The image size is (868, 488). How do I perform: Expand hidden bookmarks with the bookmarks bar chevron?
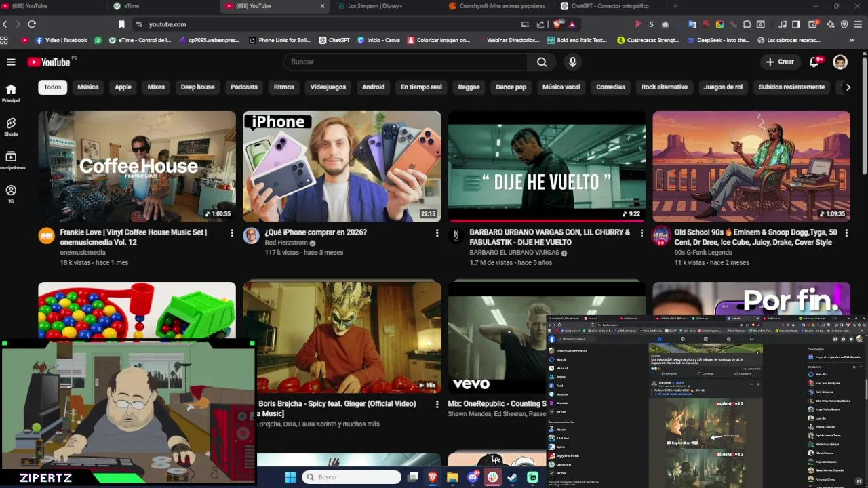point(852,40)
